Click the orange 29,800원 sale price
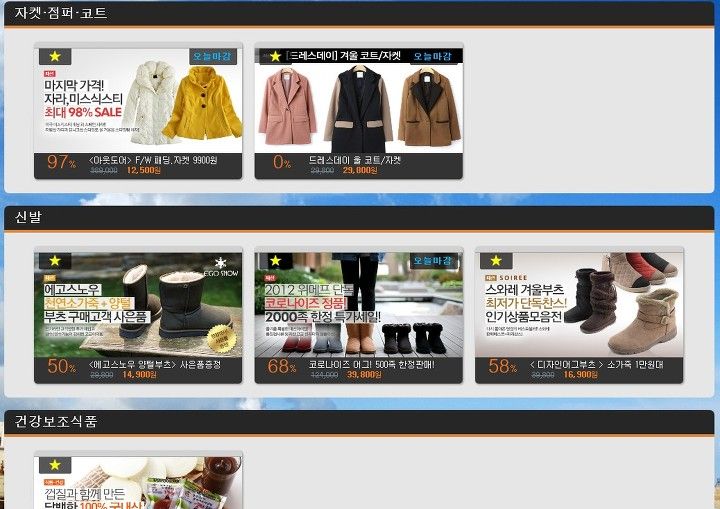The image size is (720, 509). coord(360,170)
